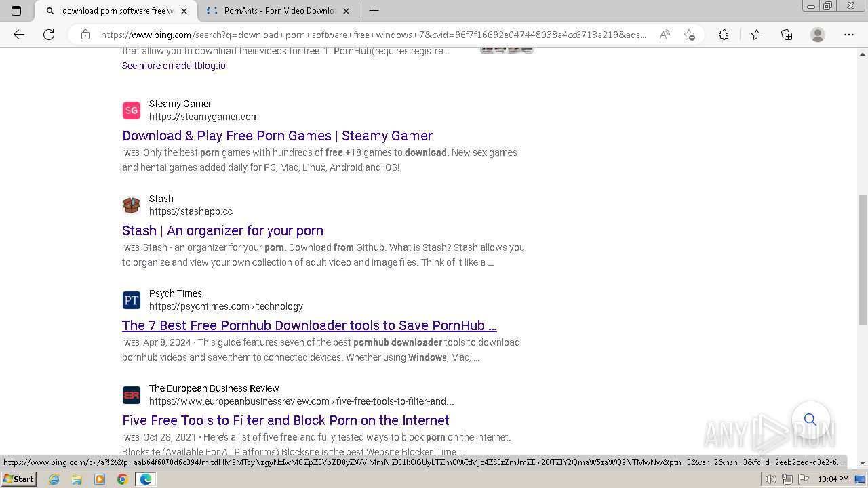Click the floating search magnifier button
Screen dimensions: 868x488
(810, 420)
